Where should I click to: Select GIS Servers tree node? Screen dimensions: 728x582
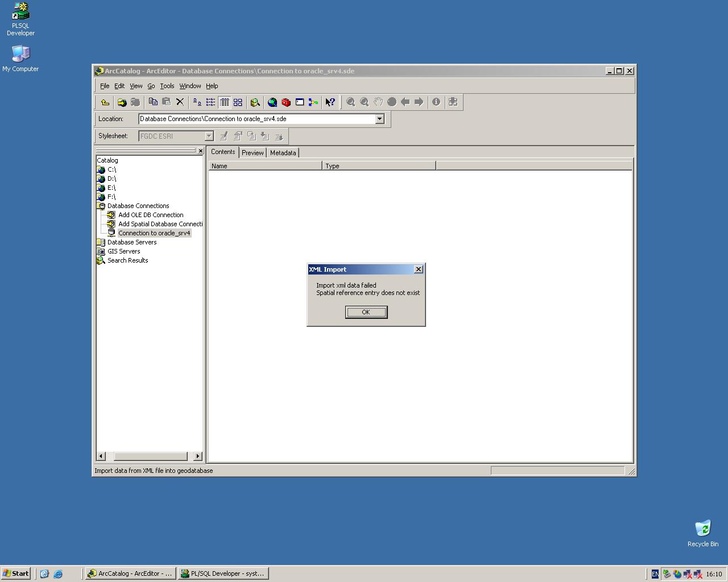point(123,251)
